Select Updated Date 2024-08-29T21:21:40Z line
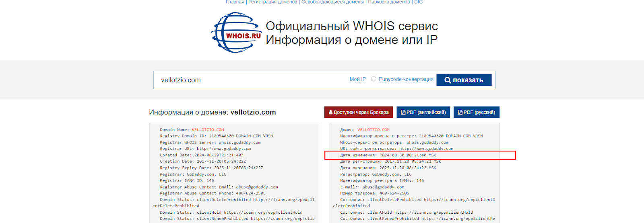Screen dimensions: 644x223 click(x=201, y=155)
